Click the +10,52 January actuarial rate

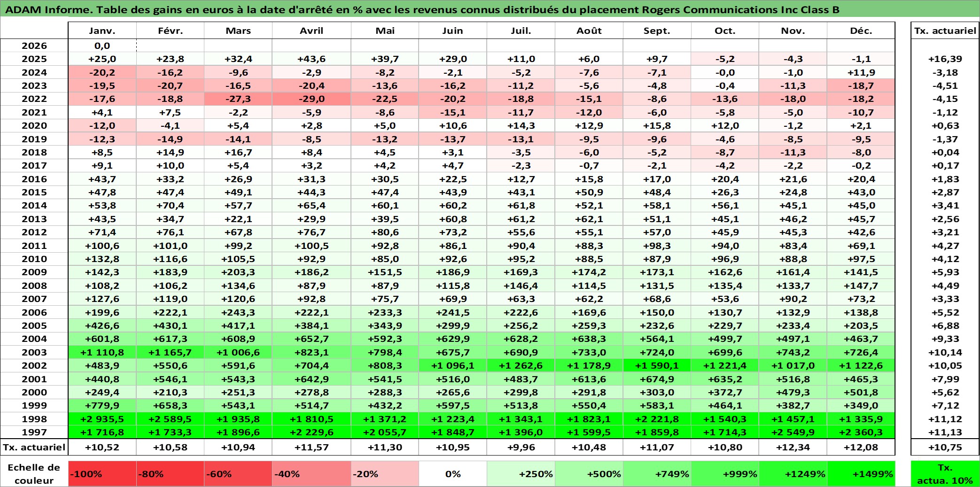tap(102, 447)
